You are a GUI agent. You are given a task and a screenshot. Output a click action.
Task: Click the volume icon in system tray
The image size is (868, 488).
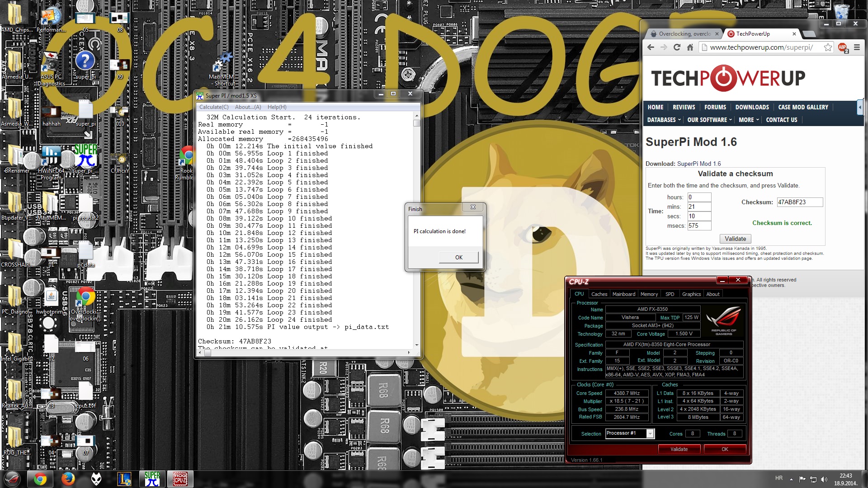[x=824, y=479]
